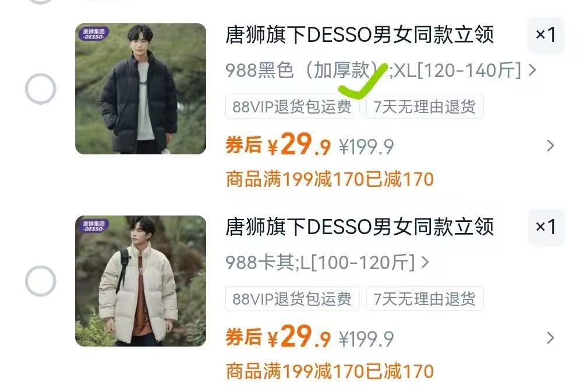This screenshot has height=392, width=587.
Task: Expand 988卡其 L size options chevron
Action: (425, 262)
